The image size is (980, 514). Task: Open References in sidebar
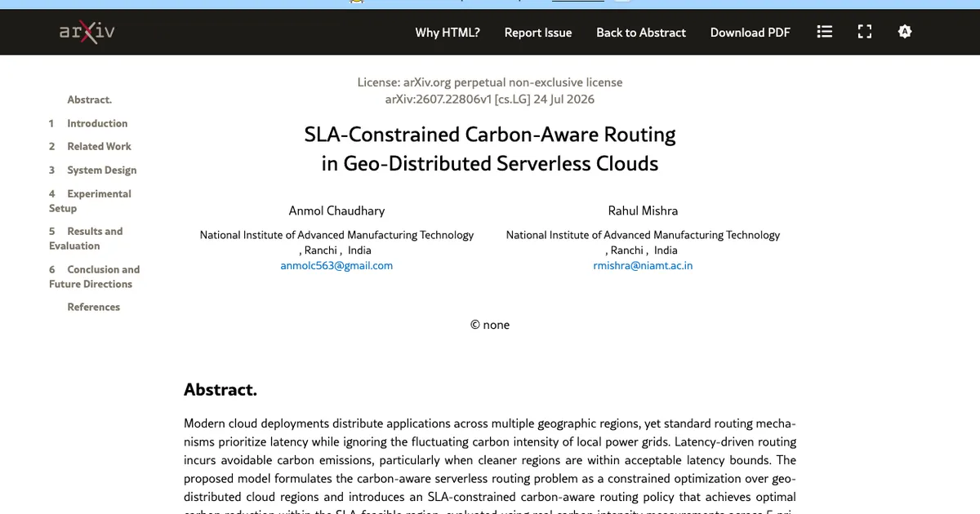94,307
